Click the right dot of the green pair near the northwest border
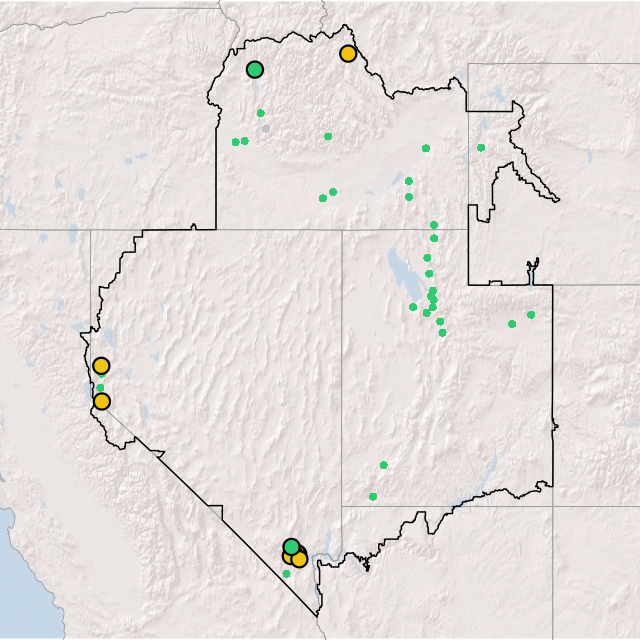 coord(244,141)
